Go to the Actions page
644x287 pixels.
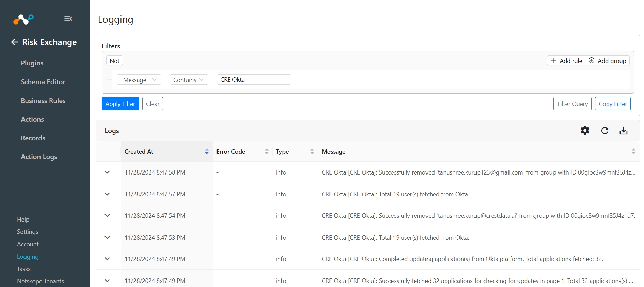(x=32, y=119)
